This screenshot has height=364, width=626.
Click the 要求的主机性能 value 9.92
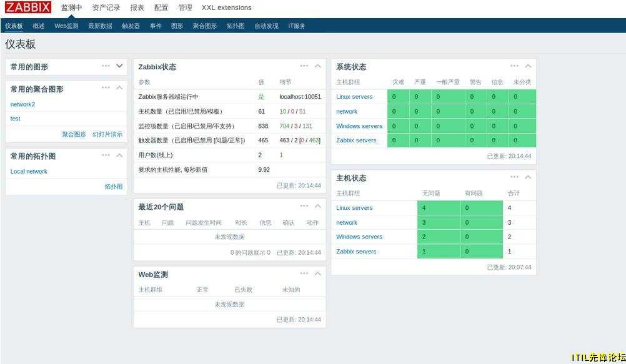click(x=264, y=170)
